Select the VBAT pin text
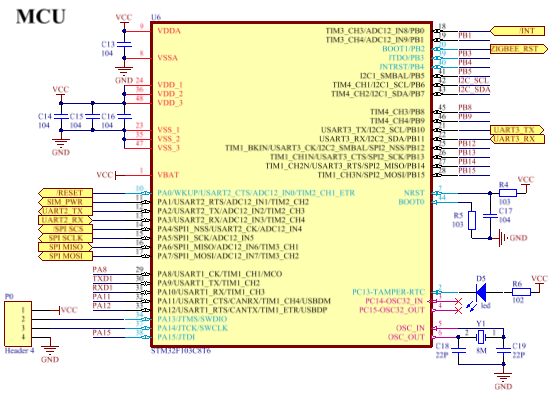The height and width of the screenshot is (398, 554). [168, 175]
